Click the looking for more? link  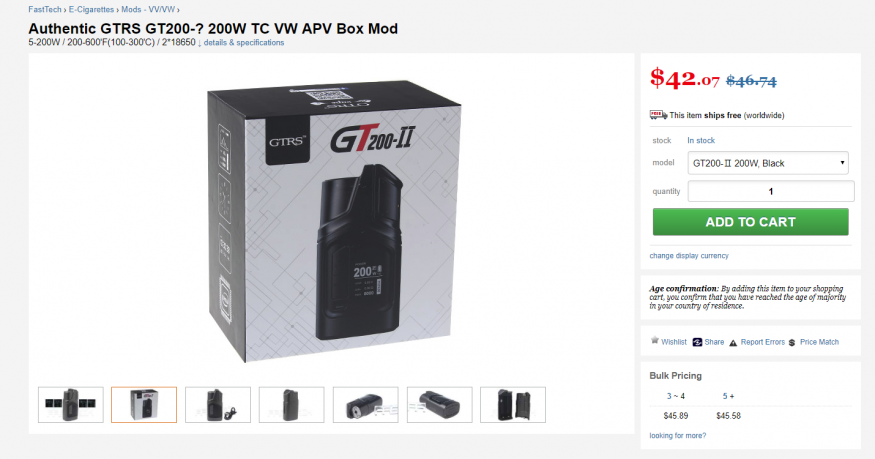(677, 436)
